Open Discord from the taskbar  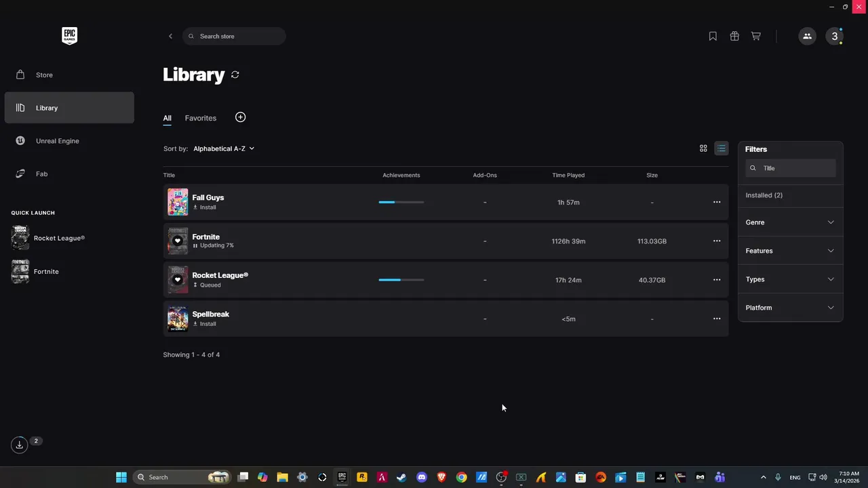(x=422, y=477)
